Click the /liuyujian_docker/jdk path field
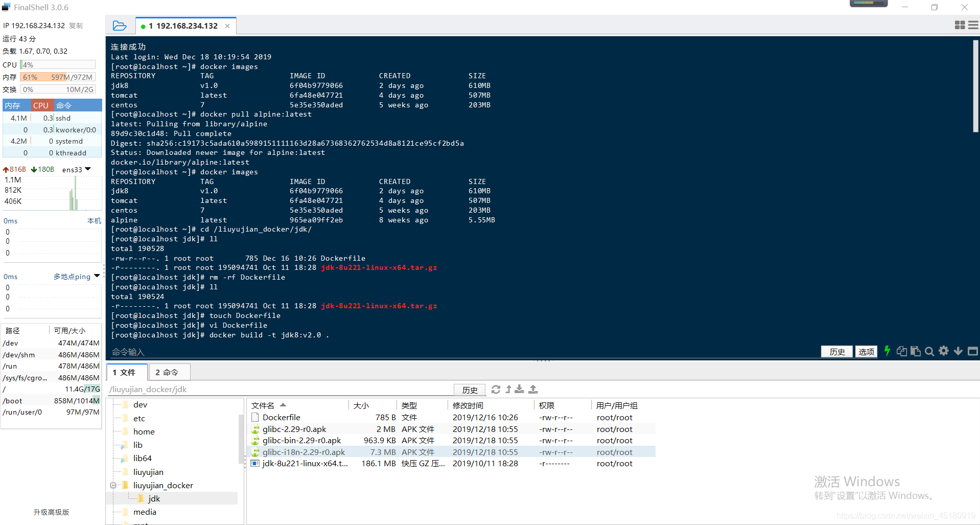 (280, 390)
